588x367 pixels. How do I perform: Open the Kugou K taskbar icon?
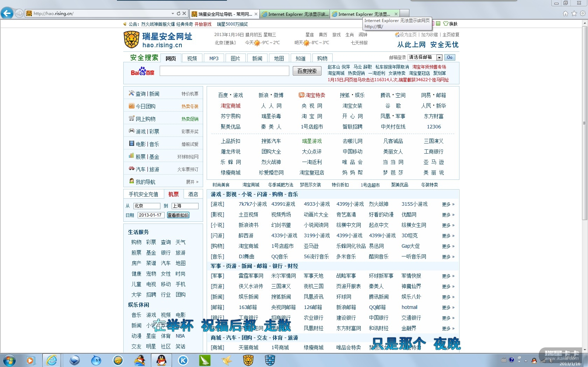coord(183,360)
